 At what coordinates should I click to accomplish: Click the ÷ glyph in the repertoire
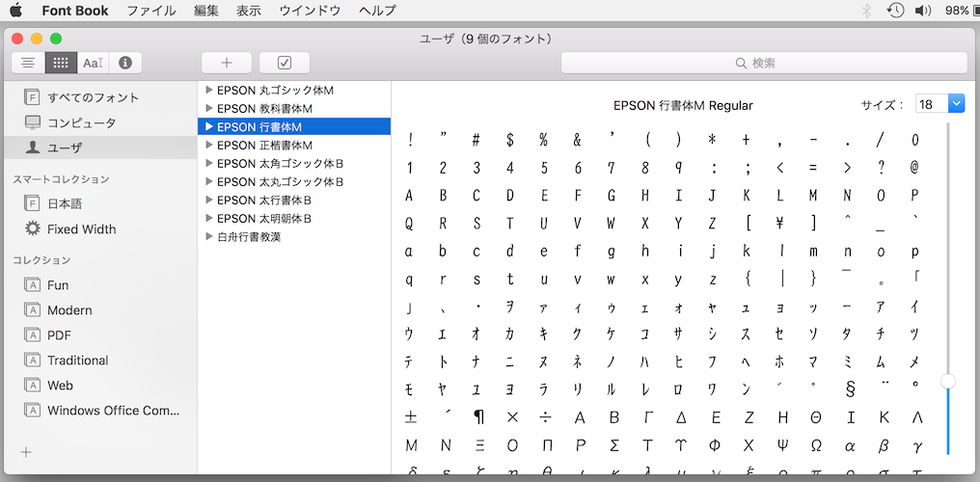point(545,417)
